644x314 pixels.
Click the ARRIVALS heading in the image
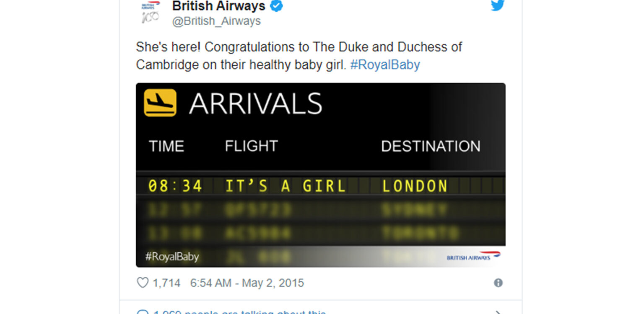[255, 103]
